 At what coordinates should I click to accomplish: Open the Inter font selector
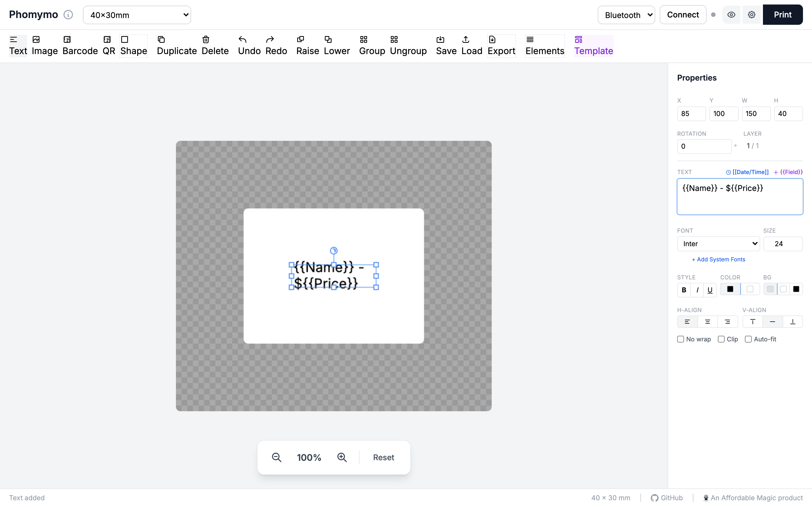[718, 244]
